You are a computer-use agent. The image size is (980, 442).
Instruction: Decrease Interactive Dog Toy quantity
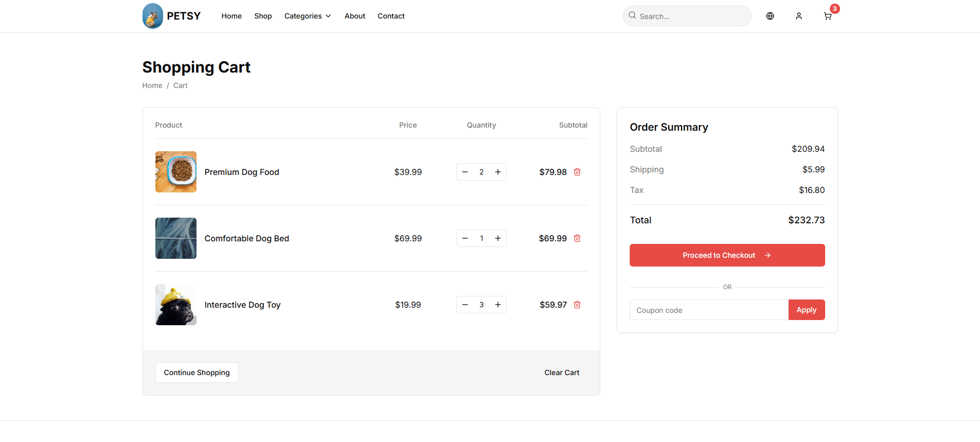(x=465, y=305)
